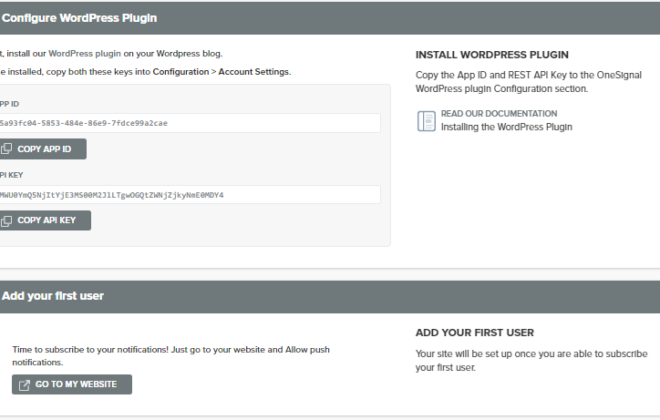
Task: Click the copy icon on Copy API Key
Action: point(6,221)
